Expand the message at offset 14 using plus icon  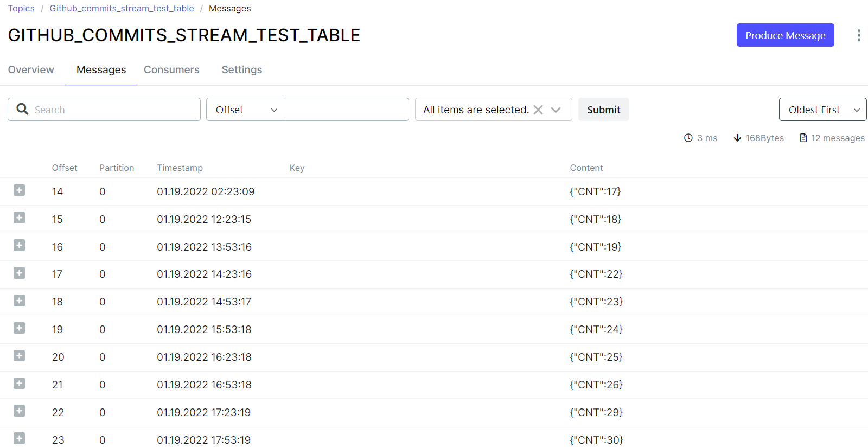pyautogui.click(x=19, y=190)
